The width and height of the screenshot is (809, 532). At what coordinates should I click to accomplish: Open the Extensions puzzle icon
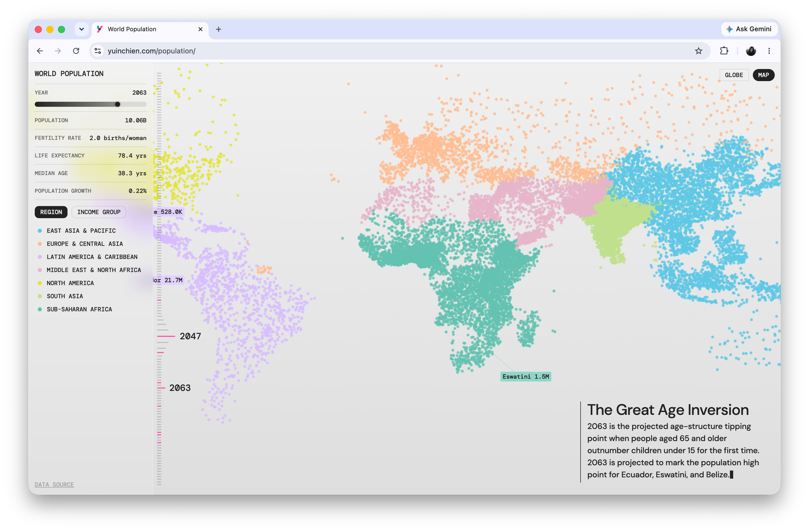[724, 51]
